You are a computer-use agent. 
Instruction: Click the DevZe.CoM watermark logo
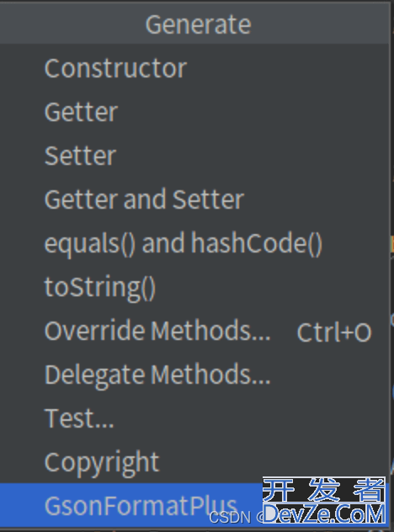coord(324,514)
